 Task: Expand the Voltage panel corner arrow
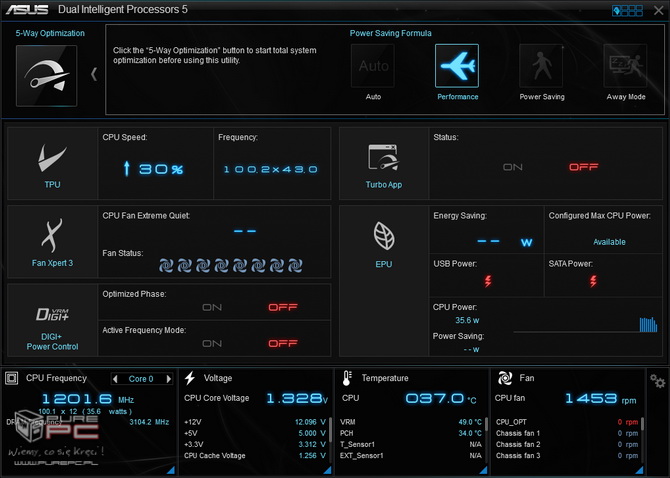327,470
